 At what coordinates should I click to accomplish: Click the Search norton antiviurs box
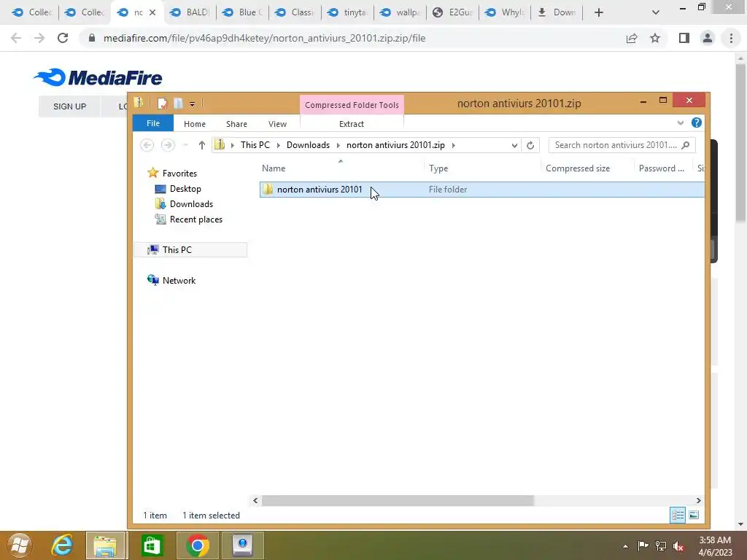pyautogui.click(x=622, y=145)
